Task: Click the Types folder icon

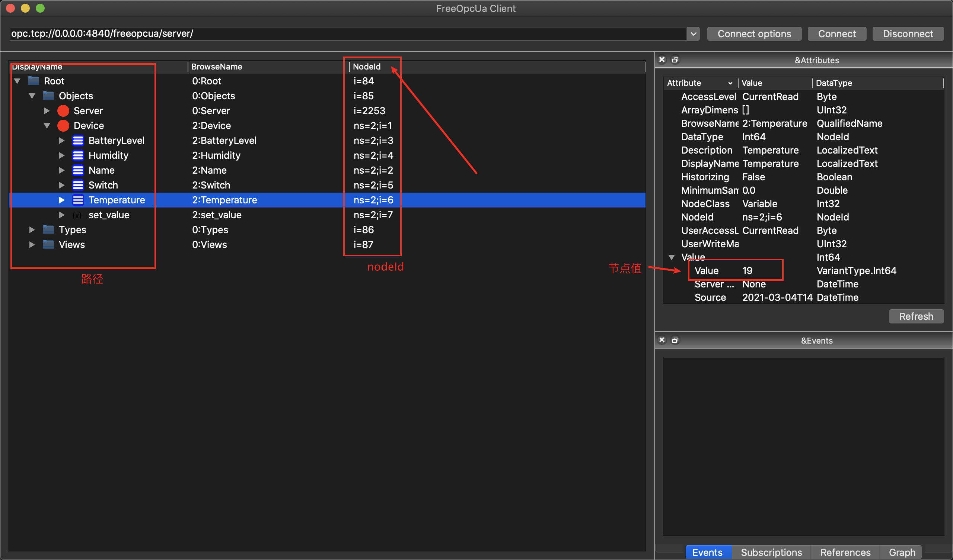Action: tap(48, 230)
